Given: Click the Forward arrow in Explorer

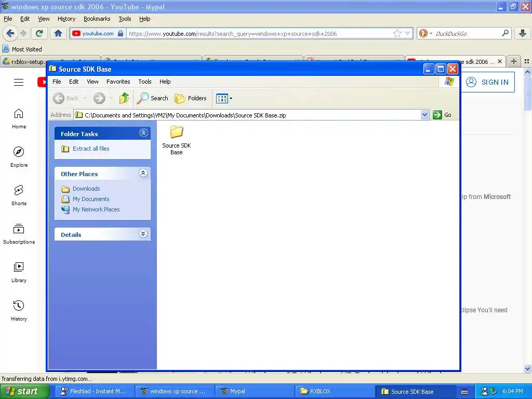Looking at the screenshot, I should [99, 98].
